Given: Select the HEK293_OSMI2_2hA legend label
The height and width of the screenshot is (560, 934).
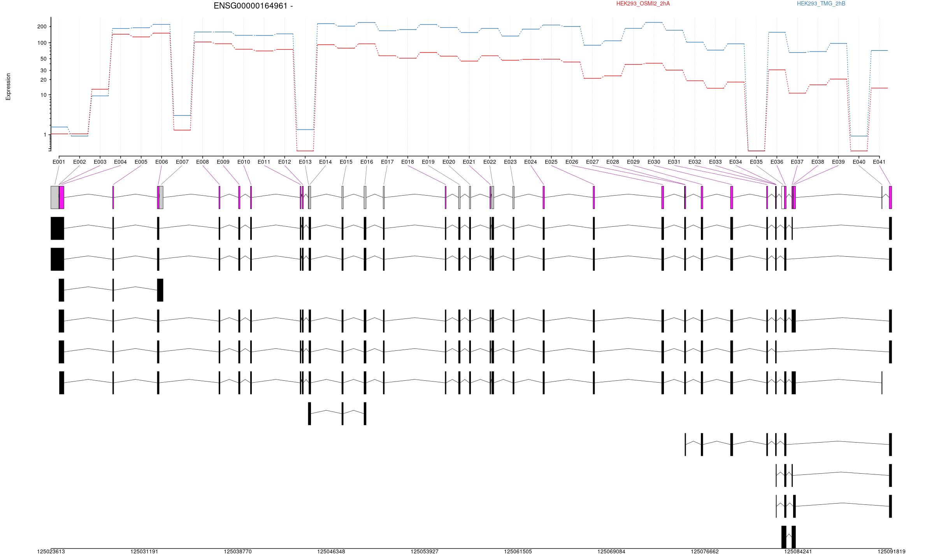Looking at the screenshot, I should tap(643, 3).
